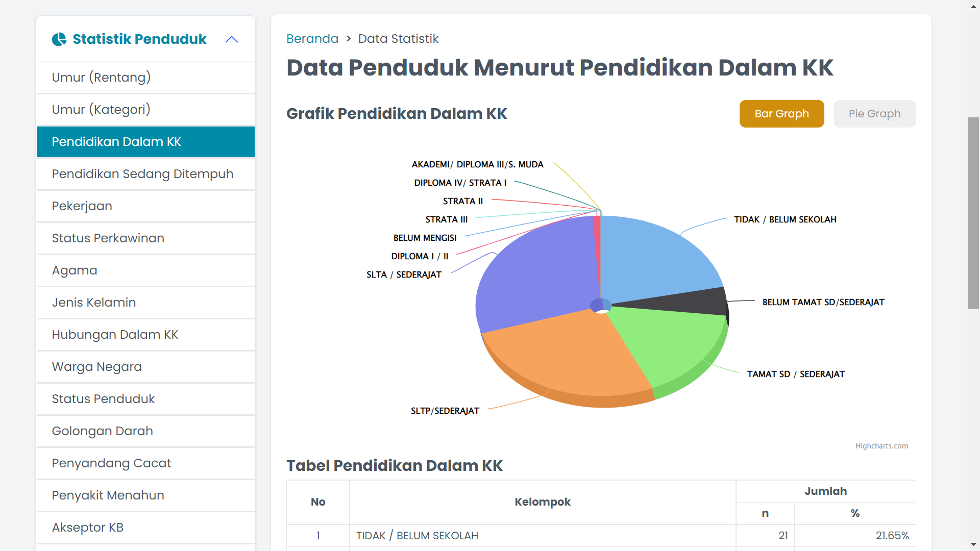Image resolution: width=980 pixels, height=551 pixels.
Task: Switch to the Bar Graph view
Action: click(x=781, y=113)
